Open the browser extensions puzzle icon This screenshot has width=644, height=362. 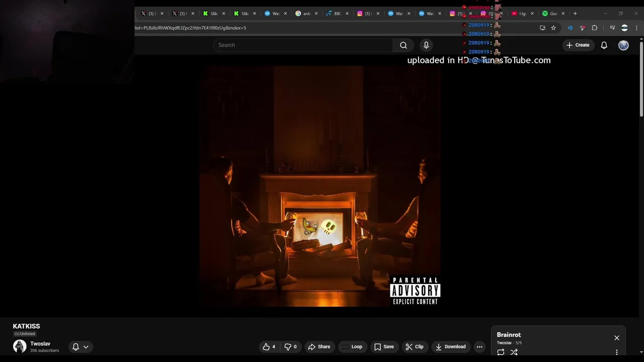point(594,28)
